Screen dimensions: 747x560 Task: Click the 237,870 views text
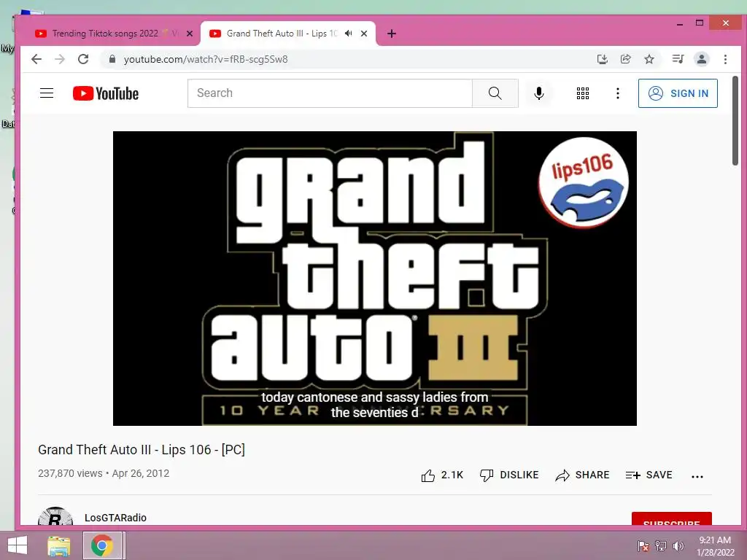(70, 473)
